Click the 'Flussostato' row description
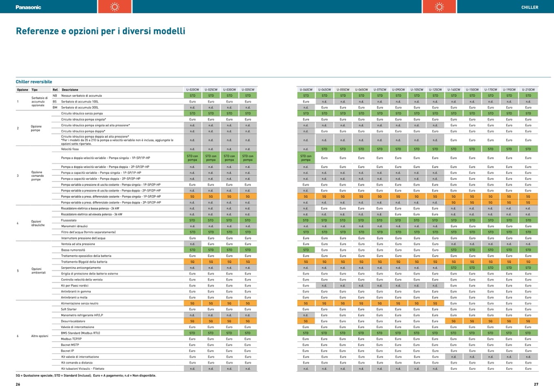 point(69,220)
